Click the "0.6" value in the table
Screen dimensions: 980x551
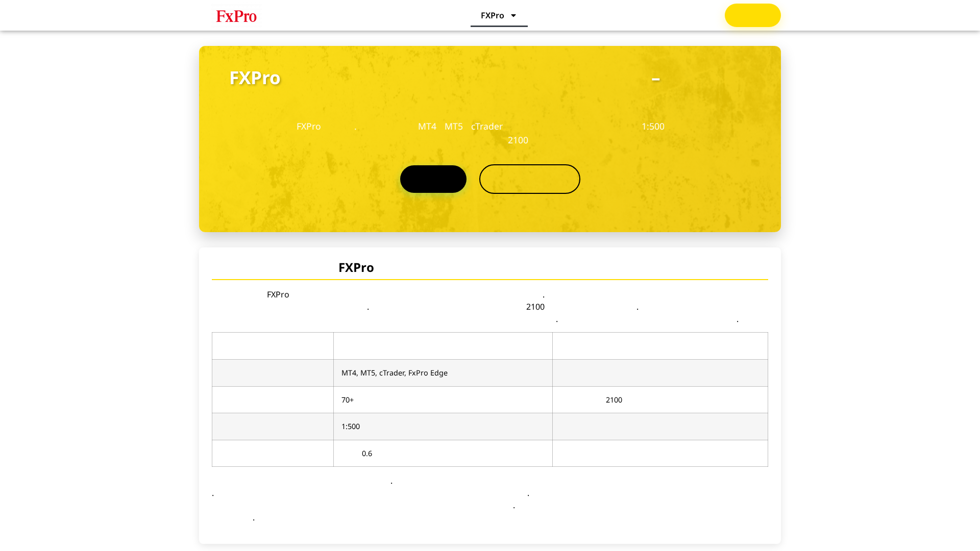pos(367,453)
